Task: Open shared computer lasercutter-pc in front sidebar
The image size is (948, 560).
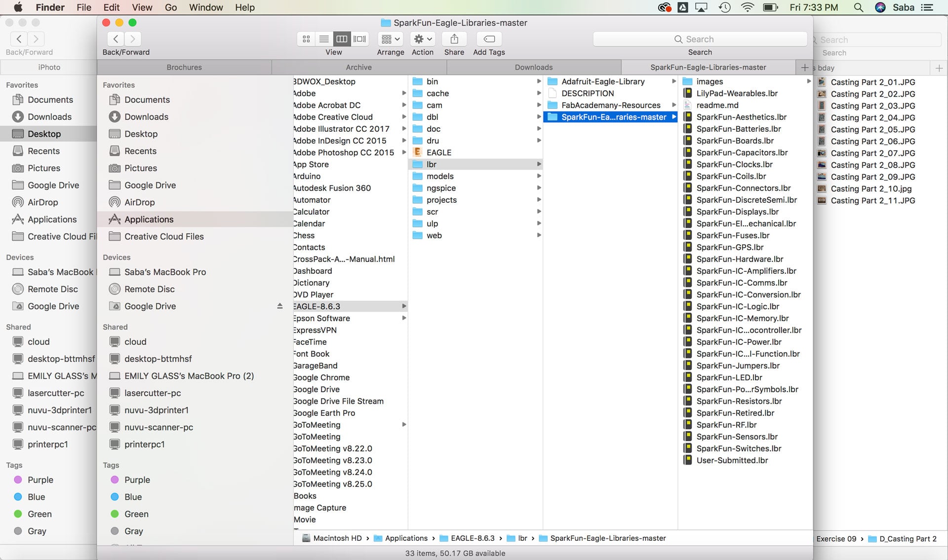Action: point(153,393)
